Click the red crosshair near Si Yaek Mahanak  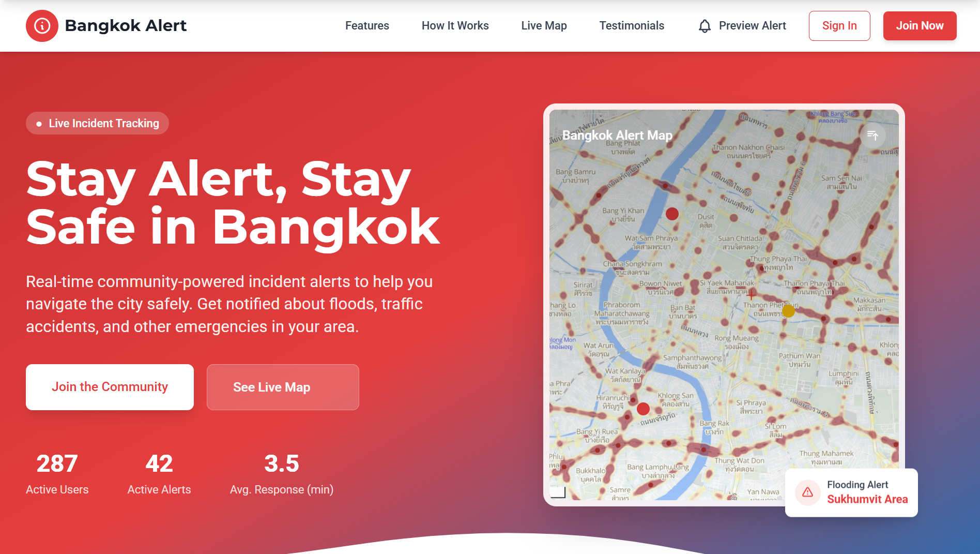(x=751, y=295)
